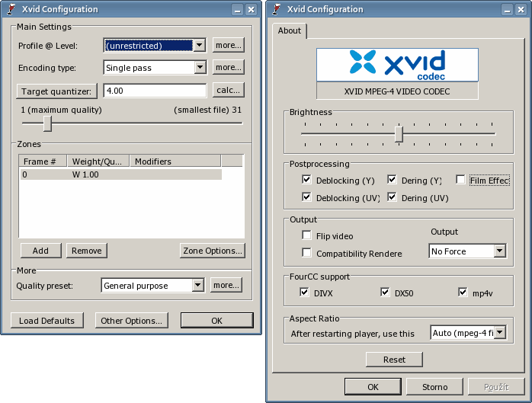Open Other Options...
Viewport: 532px width, 403px height.
(x=132, y=321)
